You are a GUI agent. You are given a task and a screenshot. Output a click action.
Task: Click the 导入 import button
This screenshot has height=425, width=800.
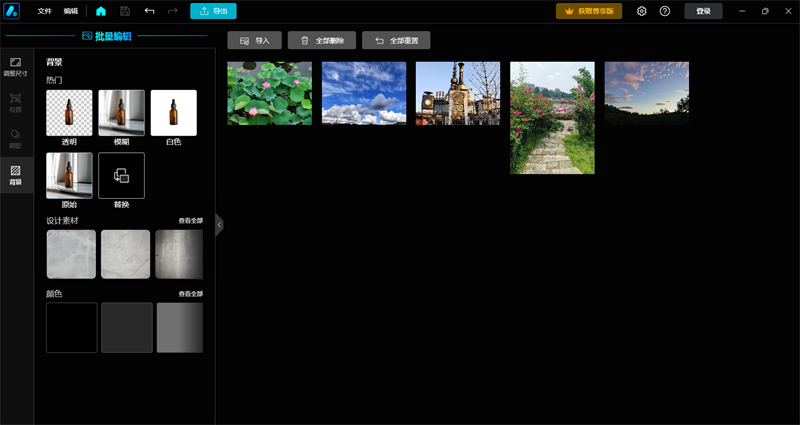[255, 40]
